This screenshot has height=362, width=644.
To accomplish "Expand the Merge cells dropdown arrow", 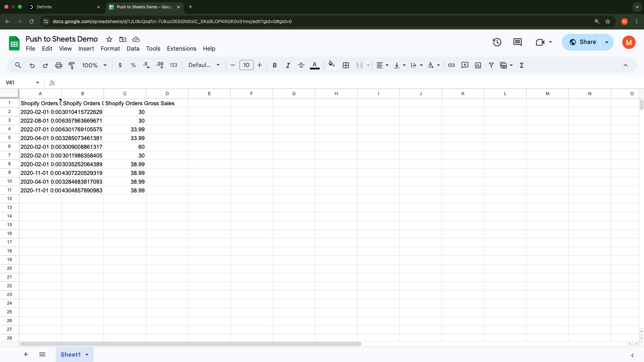I will point(368,65).
